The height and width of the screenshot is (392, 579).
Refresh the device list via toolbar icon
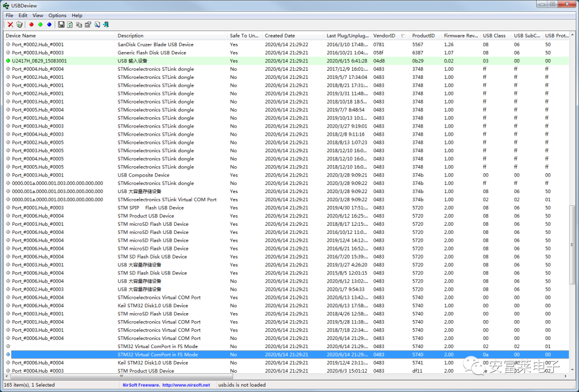[70, 25]
